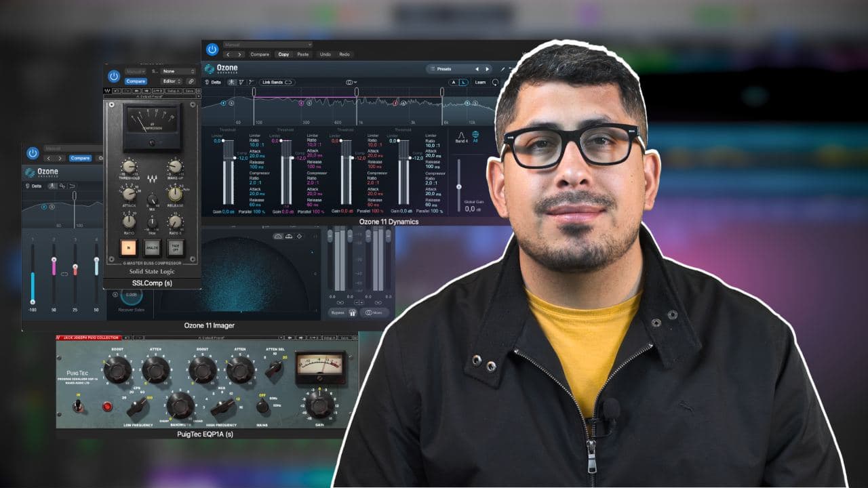Click the Global Gain slider handle
868x488 pixels.
pos(459,186)
